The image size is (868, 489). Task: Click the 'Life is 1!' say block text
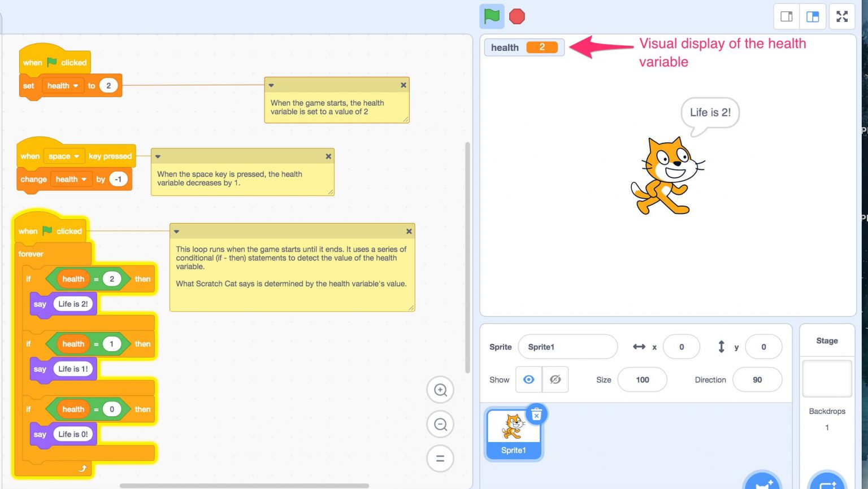pyautogui.click(x=73, y=369)
